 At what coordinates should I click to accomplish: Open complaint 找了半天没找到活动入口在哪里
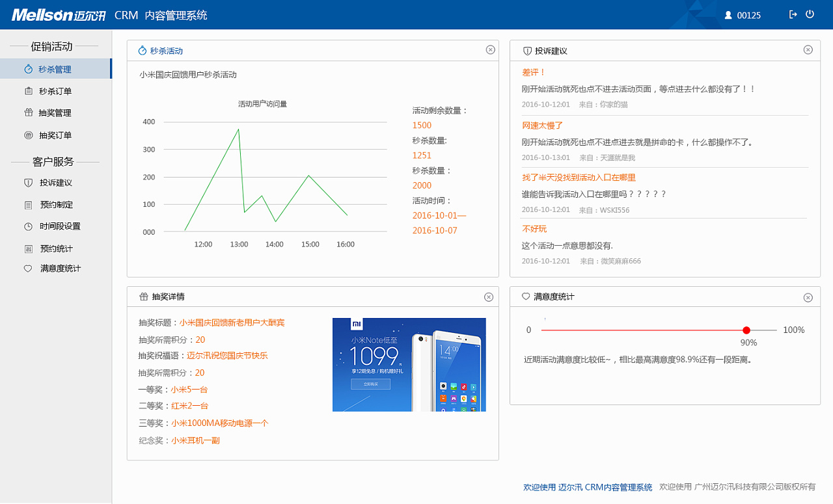[x=579, y=178]
